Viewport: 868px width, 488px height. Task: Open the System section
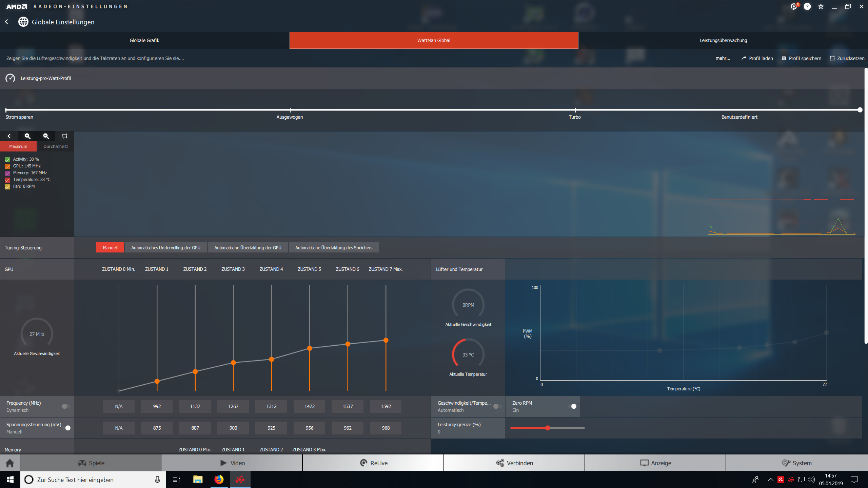797,463
